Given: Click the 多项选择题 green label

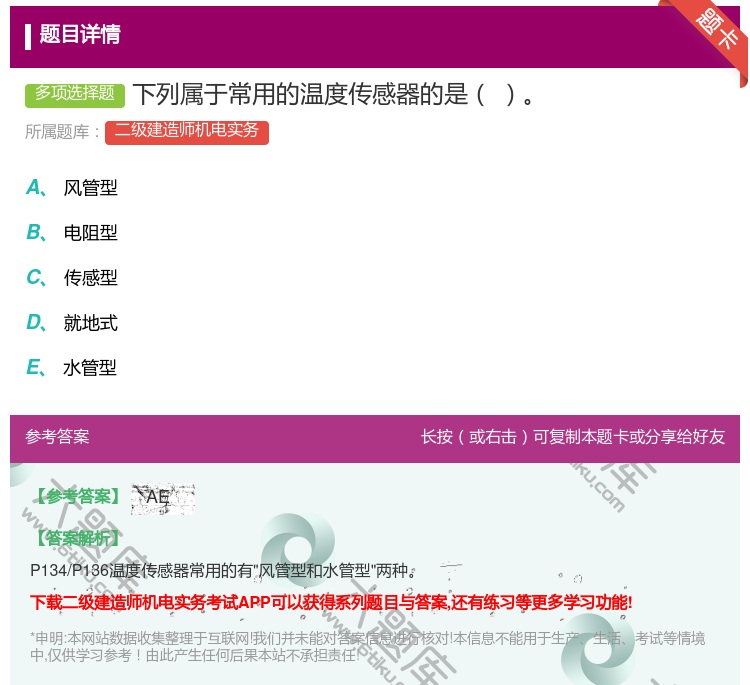Looking at the screenshot, I should (75, 95).
